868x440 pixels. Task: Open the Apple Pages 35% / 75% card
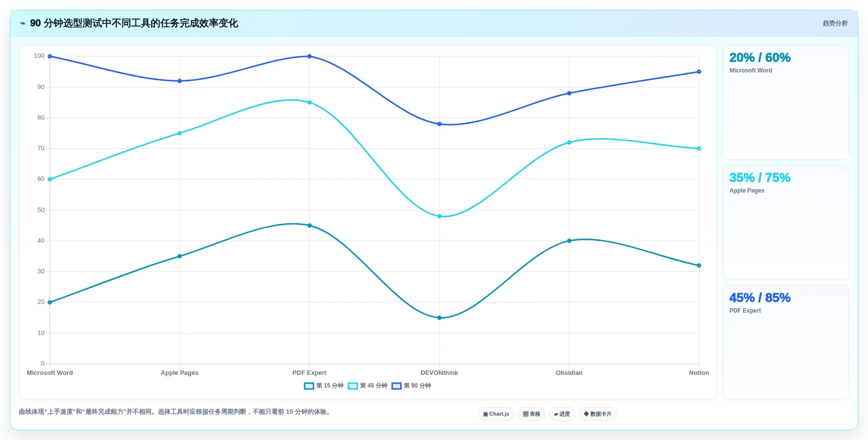786,223
